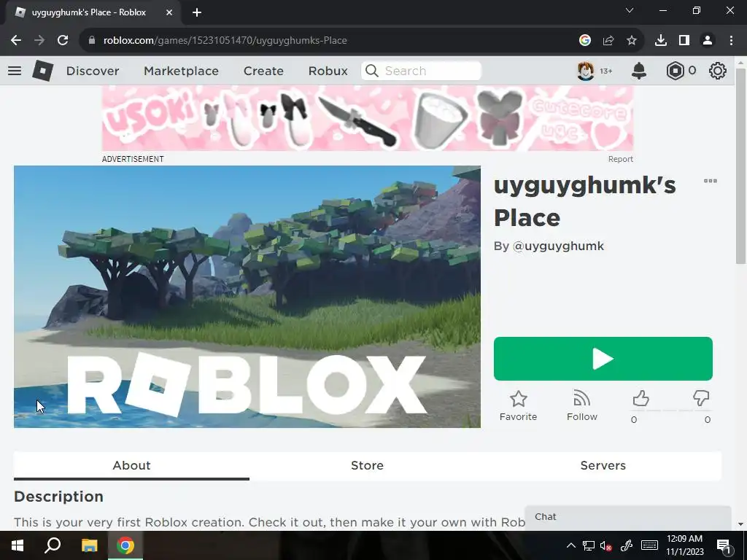Open the Windows Ink Workspace pen icon

[x=627, y=545]
